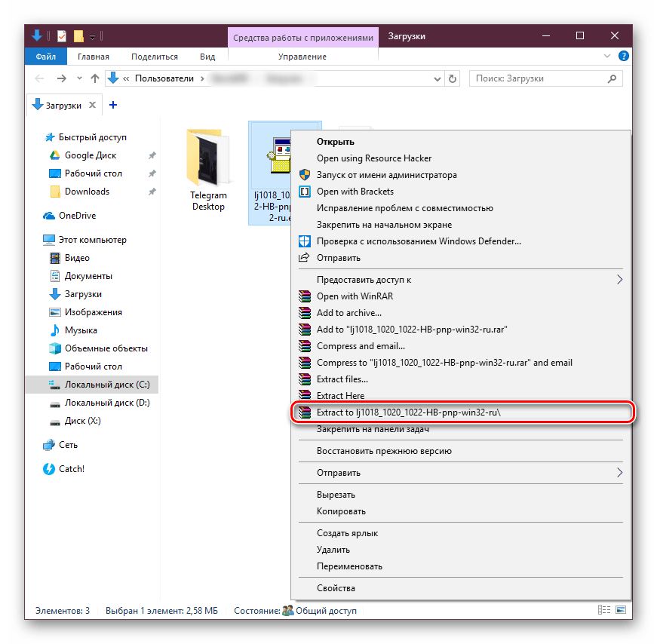Click the up-arrow navigation button
The width and height of the screenshot is (657, 644).
click(95, 78)
